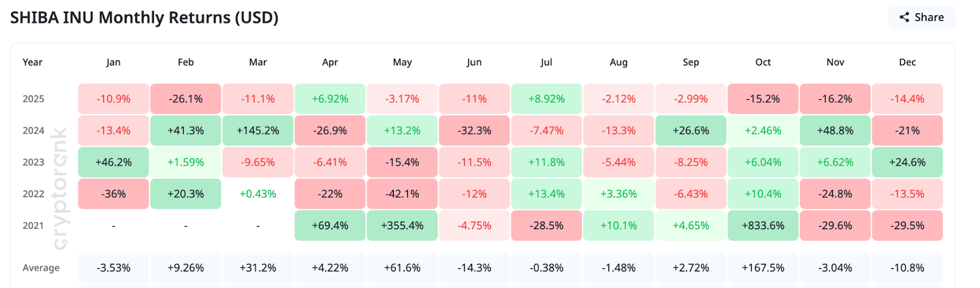Click the +145.2% March 2024 cell
Viewport: 980px width, 288px height.
pyautogui.click(x=258, y=131)
